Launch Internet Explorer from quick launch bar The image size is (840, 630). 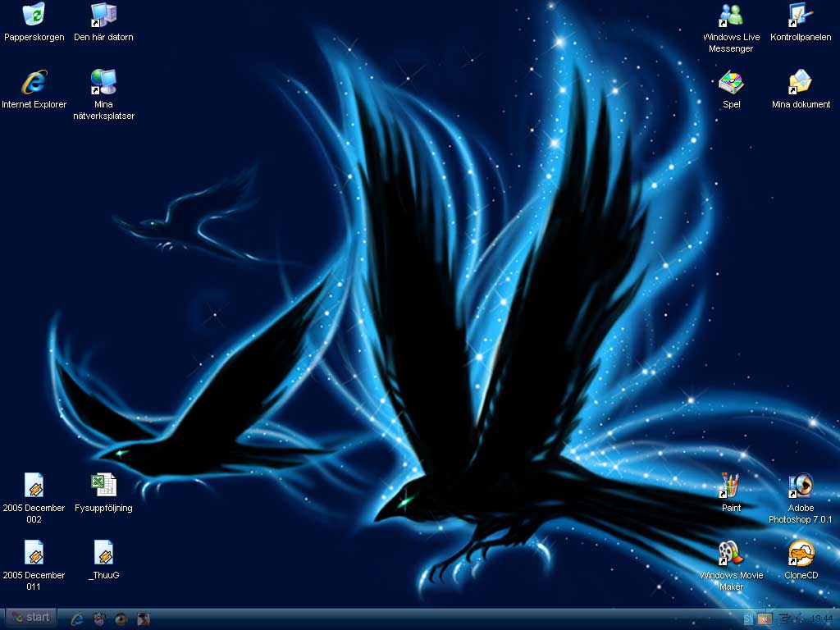tap(77, 619)
